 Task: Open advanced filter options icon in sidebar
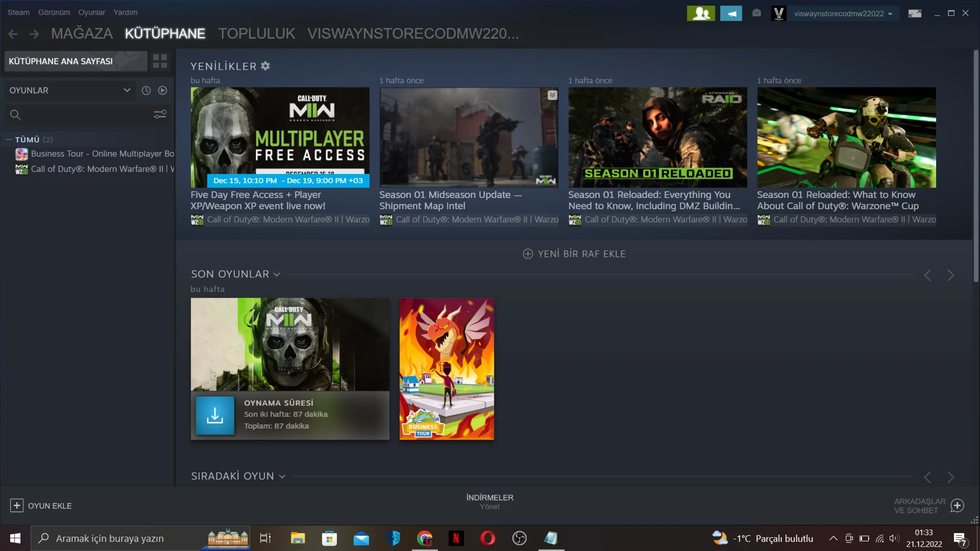160,114
